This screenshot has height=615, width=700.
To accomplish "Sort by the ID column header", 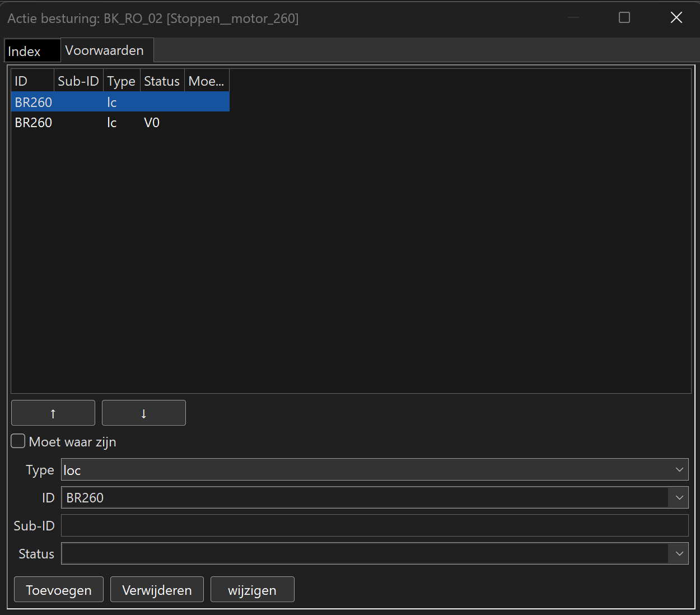I will coord(32,81).
